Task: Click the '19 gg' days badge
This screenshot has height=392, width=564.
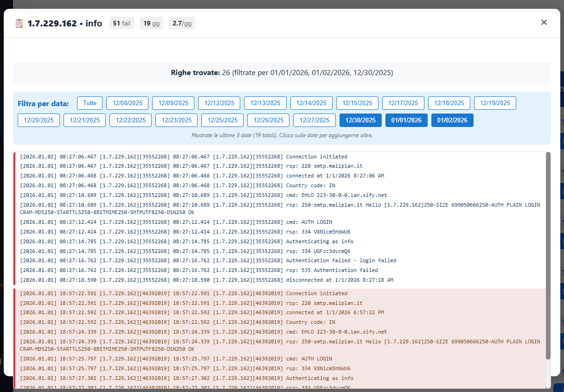Action: tap(151, 23)
